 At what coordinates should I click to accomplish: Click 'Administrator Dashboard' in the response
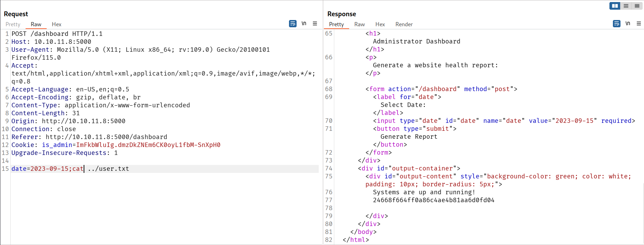click(417, 41)
